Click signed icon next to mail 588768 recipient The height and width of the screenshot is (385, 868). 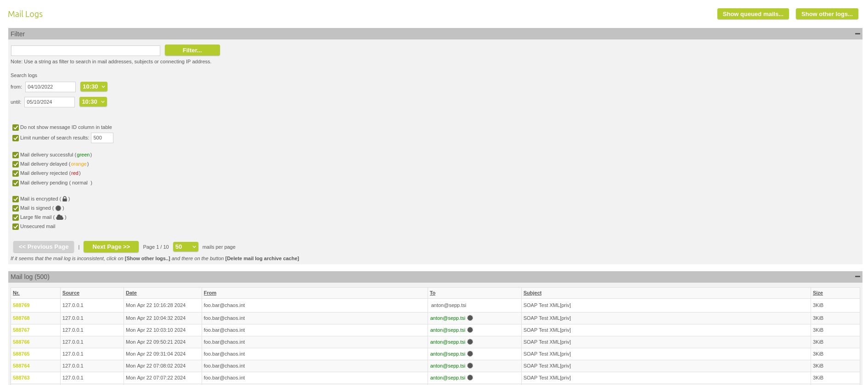[470, 318]
